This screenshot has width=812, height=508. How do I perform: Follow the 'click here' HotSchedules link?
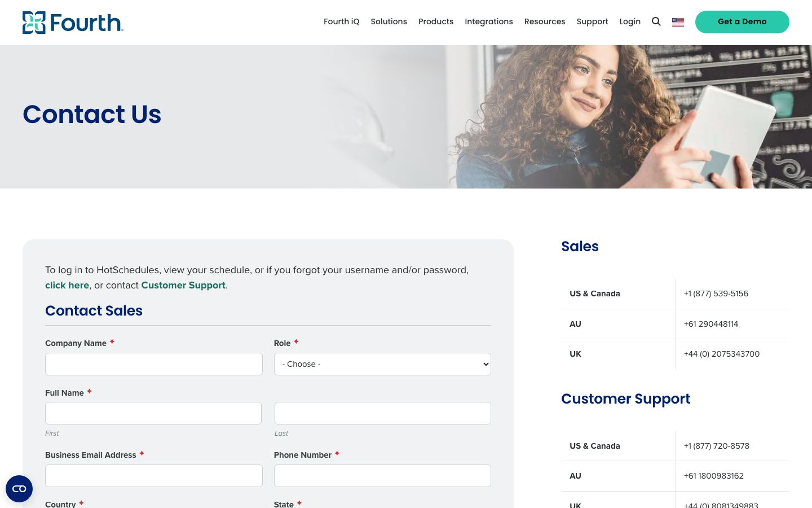(67, 285)
